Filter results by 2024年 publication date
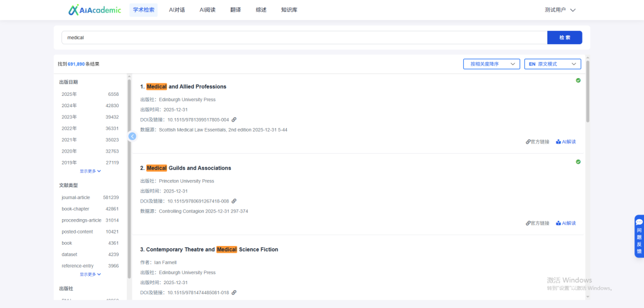The width and height of the screenshot is (644, 308). 69,105
